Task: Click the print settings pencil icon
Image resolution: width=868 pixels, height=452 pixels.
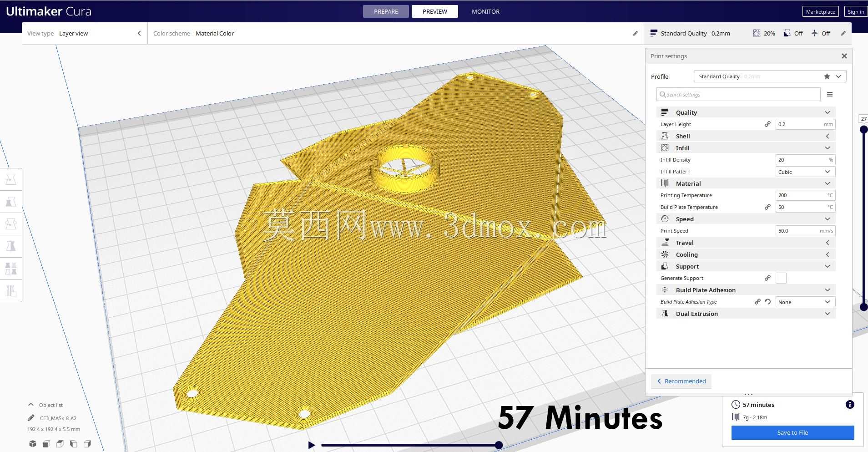Action: [x=843, y=33]
